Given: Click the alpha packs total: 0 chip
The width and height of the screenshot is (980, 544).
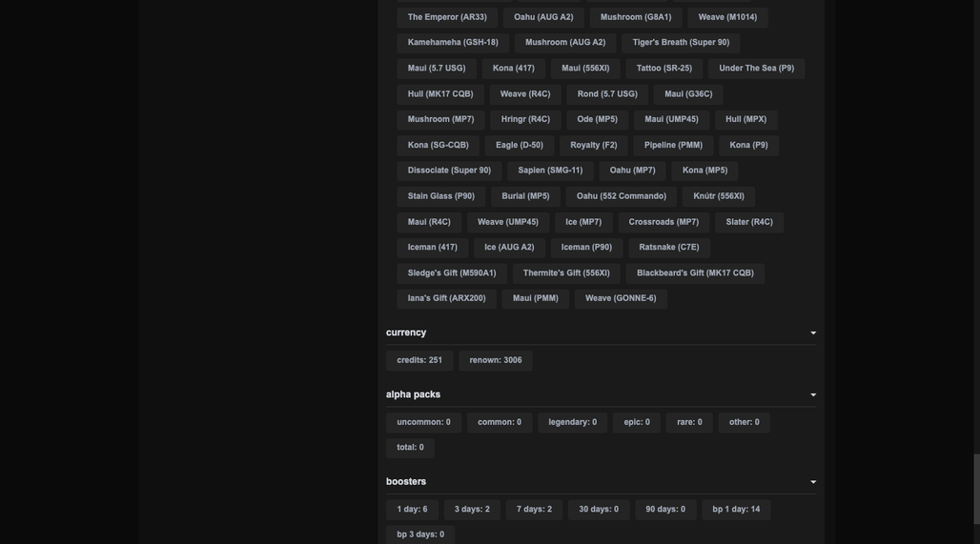Looking at the screenshot, I should click(x=410, y=447).
